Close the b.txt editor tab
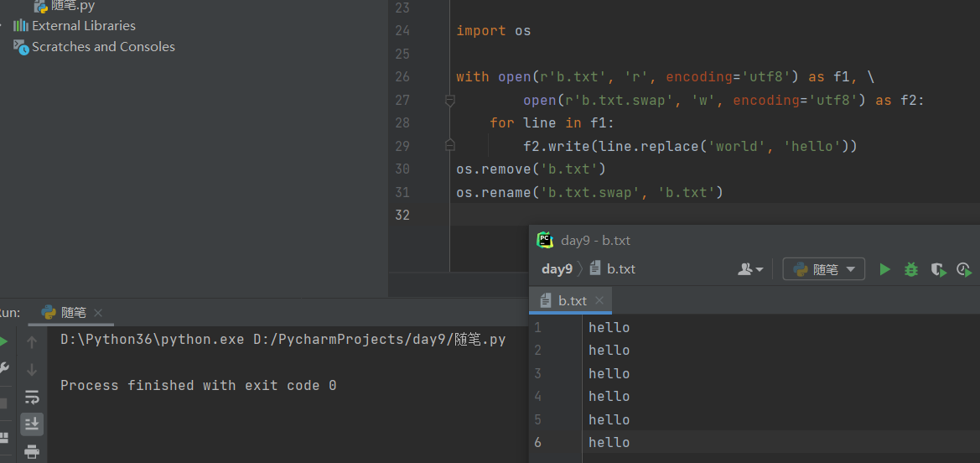980x463 pixels. click(x=599, y=301)
